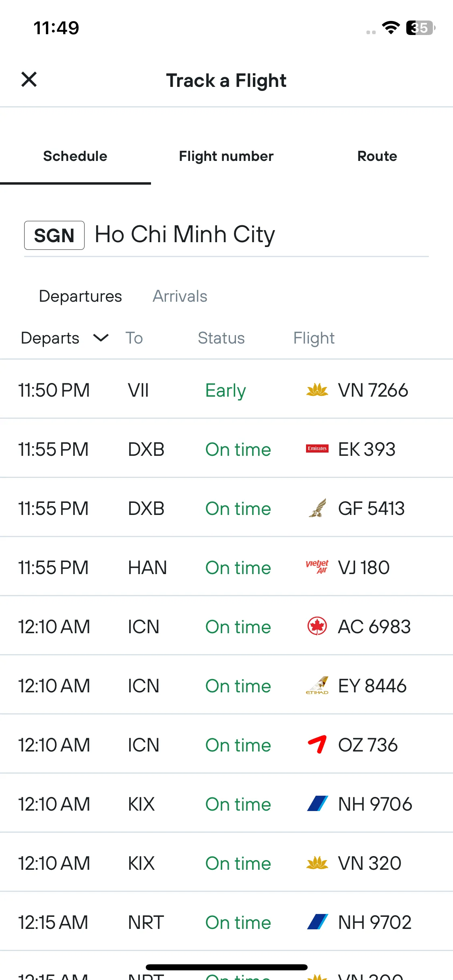This screenshot has width=453, height=980.
Task: Sort by the Status column header
Action: (221, 338)
